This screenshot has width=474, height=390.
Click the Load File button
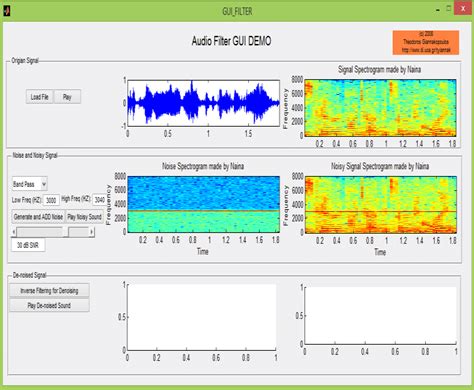tap(40, 97)
